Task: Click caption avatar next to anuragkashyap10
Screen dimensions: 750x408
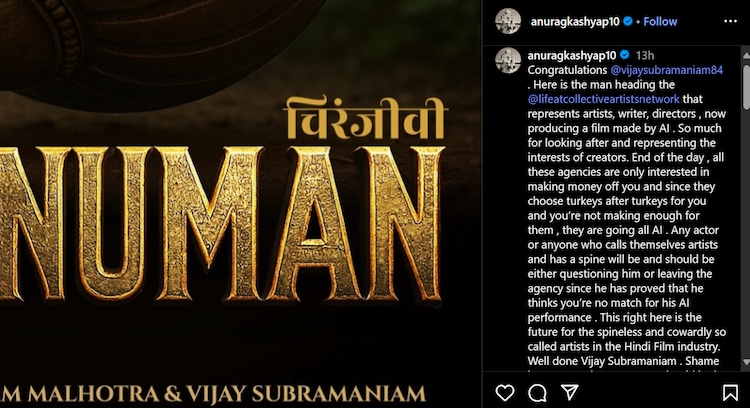Action: tap(507, 60)
